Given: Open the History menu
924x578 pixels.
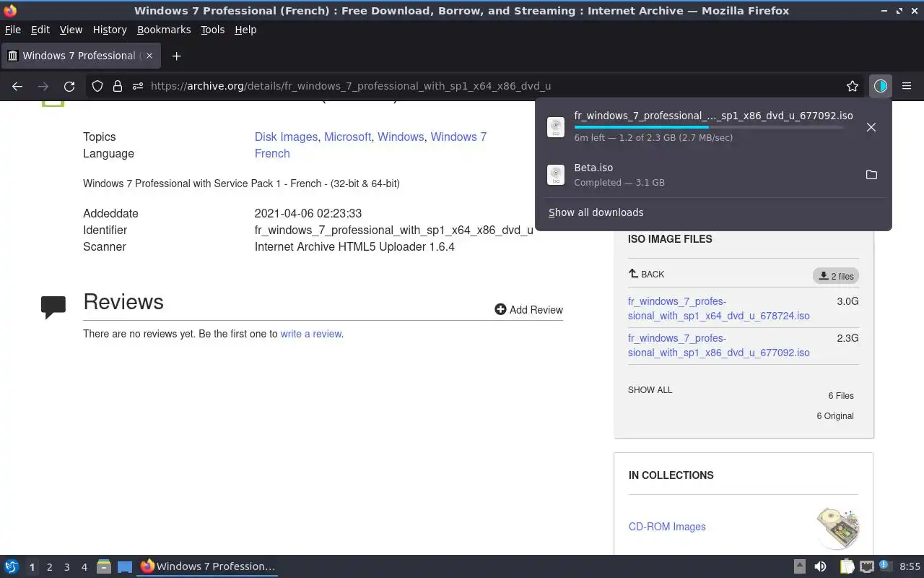Looking at the screenshot, I should [110, 30].
